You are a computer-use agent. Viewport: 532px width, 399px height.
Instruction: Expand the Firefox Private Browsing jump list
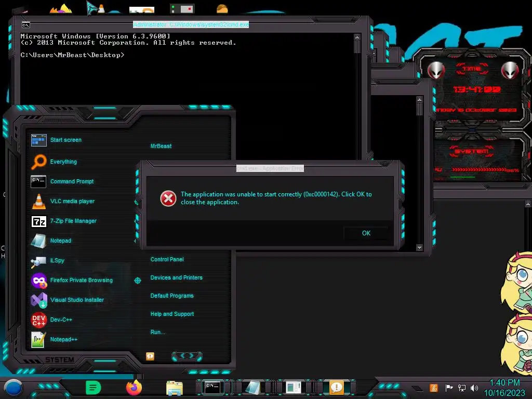[137, 280]
